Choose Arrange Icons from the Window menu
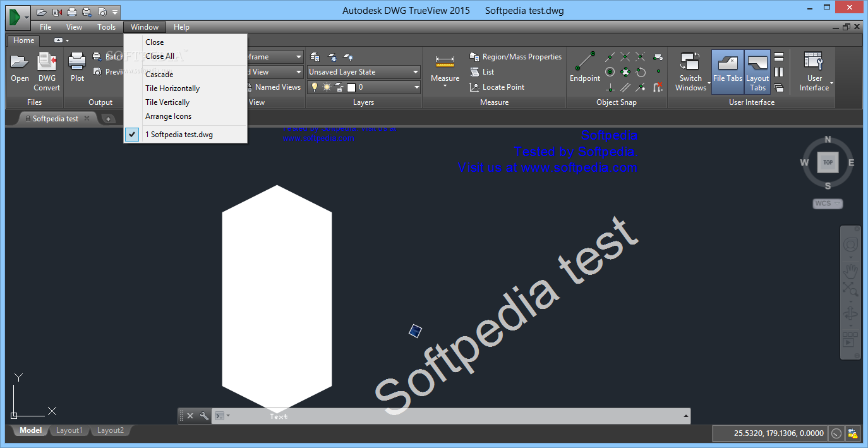Screen dimensions: 868x448 click(185, 116)
